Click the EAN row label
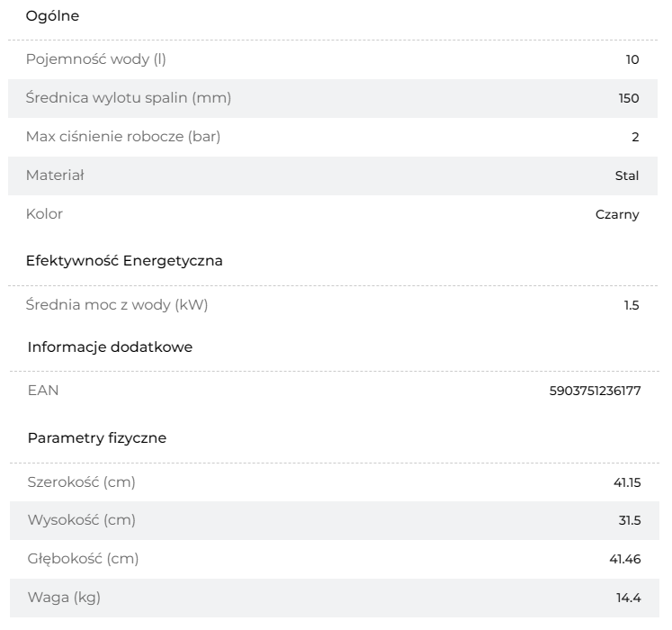 (x=43, y=391)
